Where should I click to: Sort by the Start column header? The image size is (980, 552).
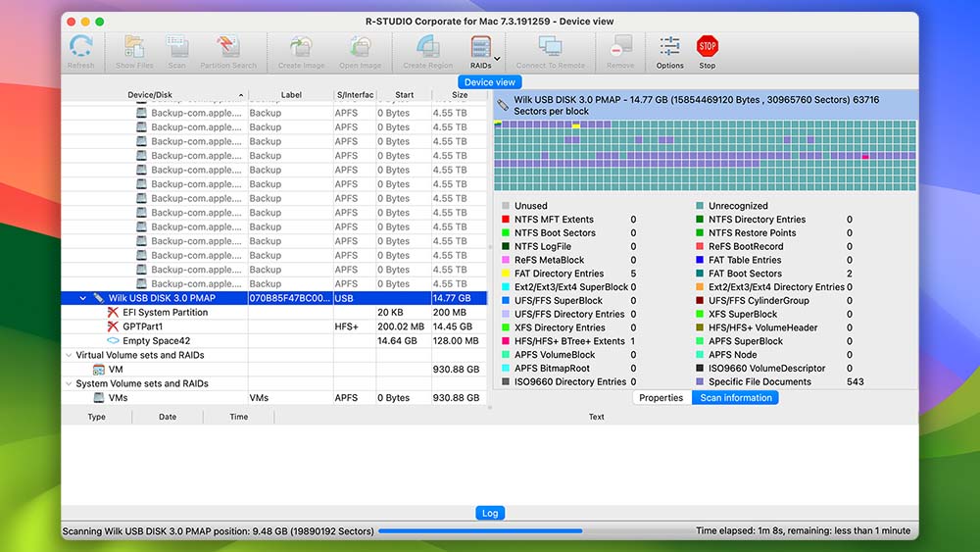404,95
